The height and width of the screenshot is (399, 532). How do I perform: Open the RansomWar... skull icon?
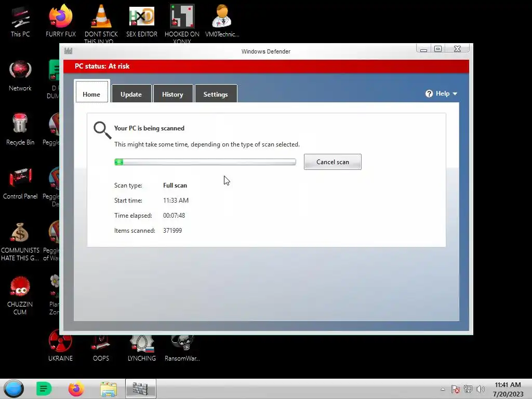pyautogui.click(x=182, y=348)
